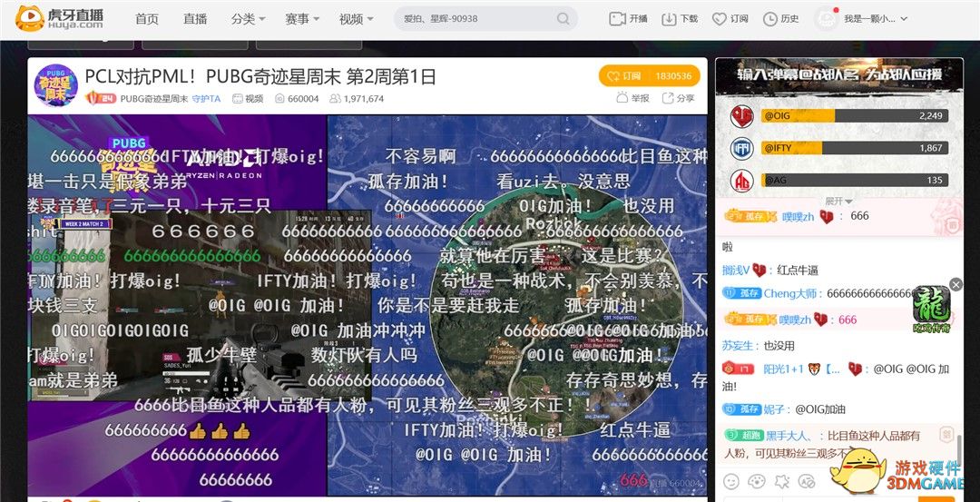This screenshot has height=502, width=980.
Task: Expand the 分类 dropdown menu
Action: point(248,19)
